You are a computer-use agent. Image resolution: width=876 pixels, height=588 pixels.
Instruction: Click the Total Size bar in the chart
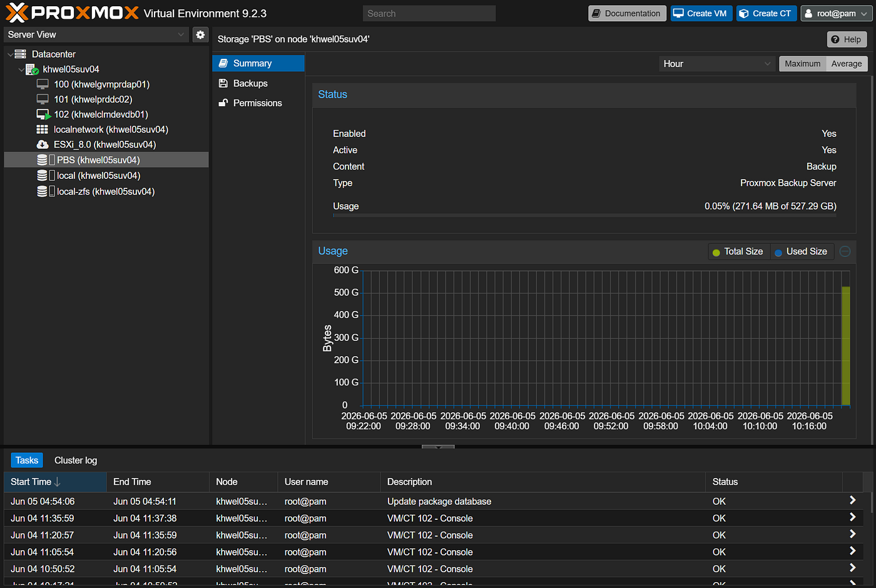tap(845, 346)
